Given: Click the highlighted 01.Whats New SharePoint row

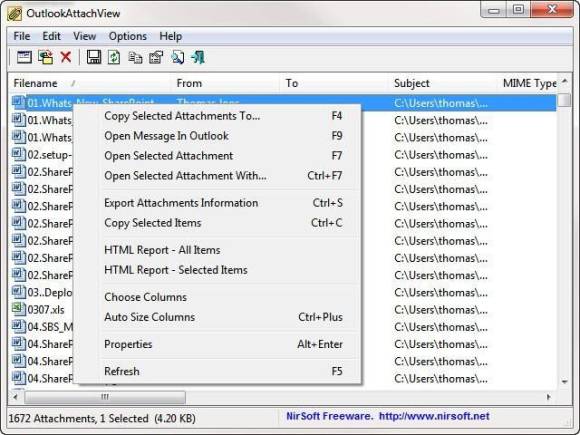Looking at the screenshot, I should tap(283, 102).
